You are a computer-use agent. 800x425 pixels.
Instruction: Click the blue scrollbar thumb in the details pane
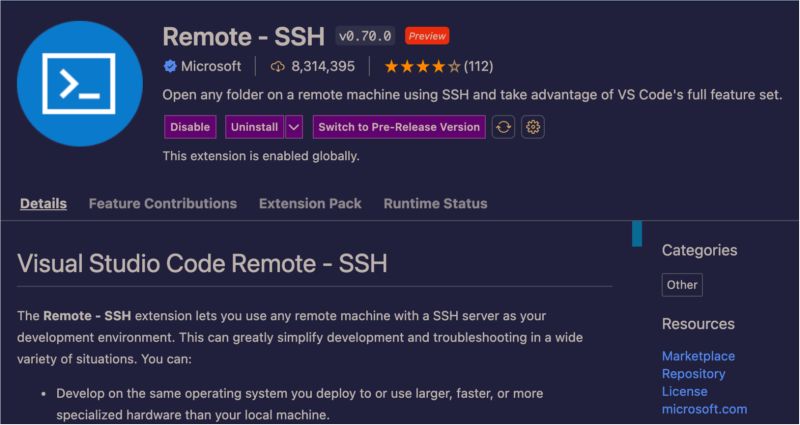pos(637,234)
